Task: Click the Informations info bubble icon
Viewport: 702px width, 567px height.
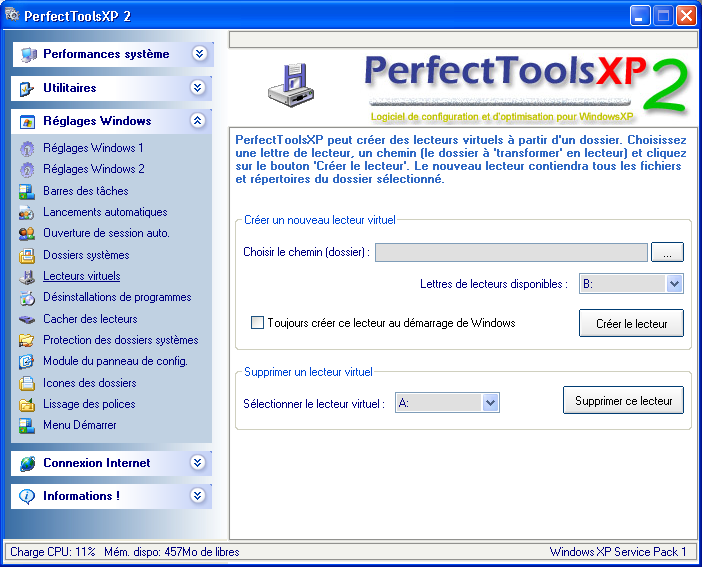Action: click(x=27, y=497)
